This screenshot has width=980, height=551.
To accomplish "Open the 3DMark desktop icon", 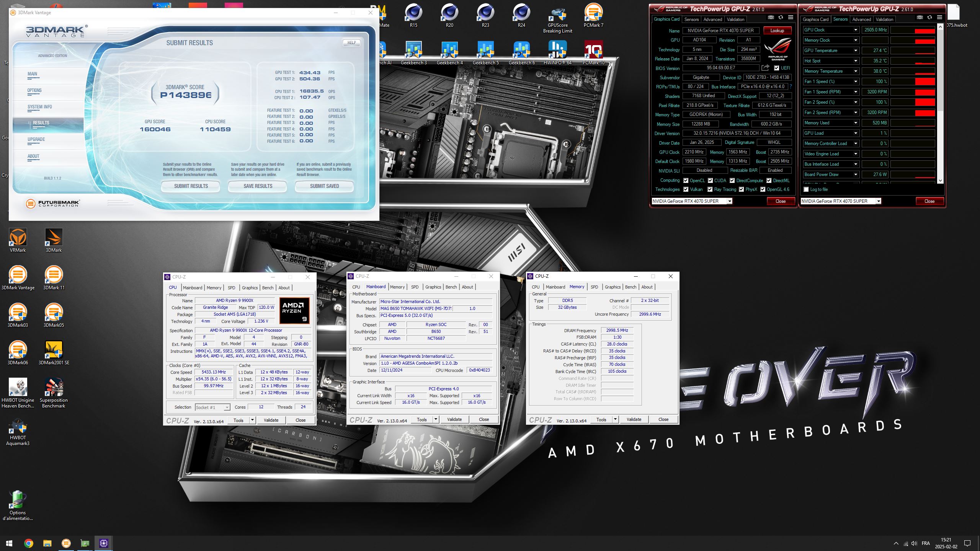I will click(54, 240).
